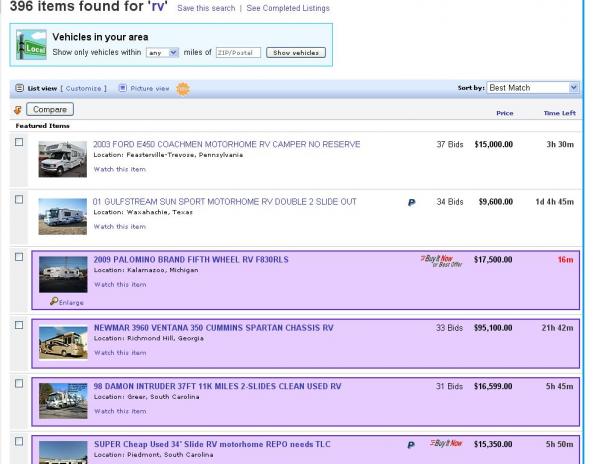Click the Newmar Ventana thumbnail image
Image resolution: width=600 pixels, height=464 pixels.
coord(64,342)
